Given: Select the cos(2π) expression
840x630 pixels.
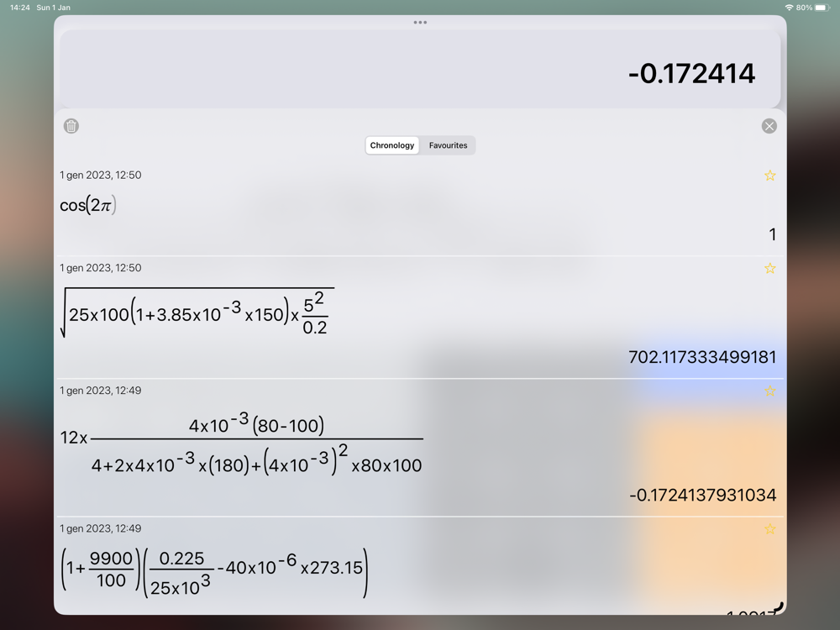Looking at the screenshot, I should click(88, 205).
